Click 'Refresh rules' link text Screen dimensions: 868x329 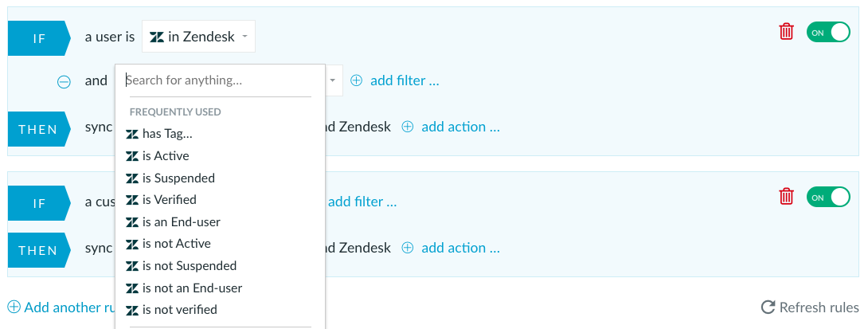pyautogui.click(x=819, y=307)
